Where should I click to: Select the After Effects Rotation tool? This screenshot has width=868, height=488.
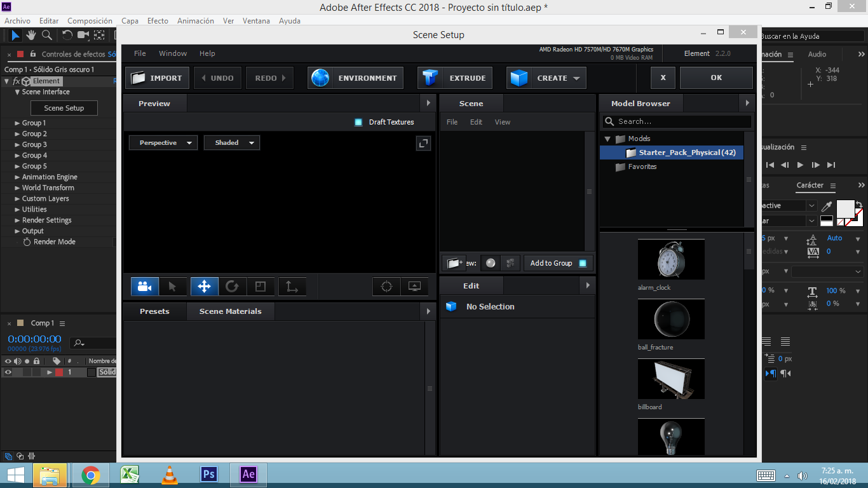[67, 36]
